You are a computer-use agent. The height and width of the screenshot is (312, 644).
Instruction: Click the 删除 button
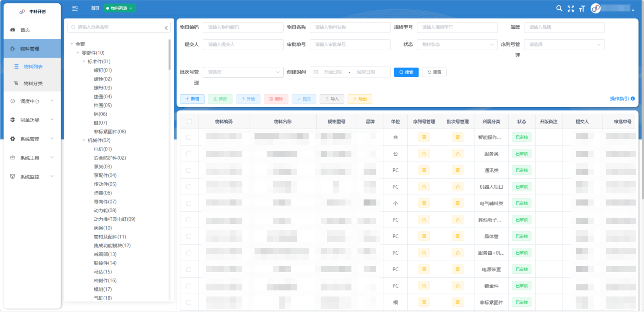click(x=276, y=99)
